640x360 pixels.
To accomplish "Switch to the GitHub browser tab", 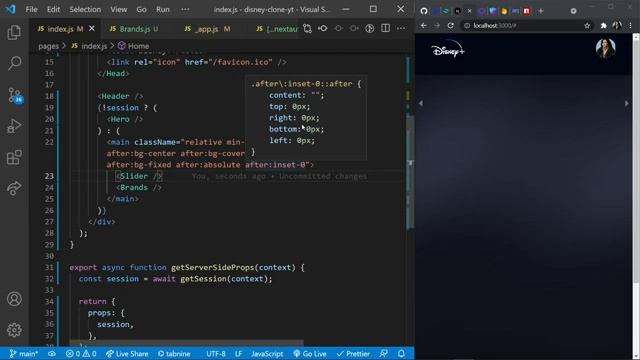I will point(424,11).
